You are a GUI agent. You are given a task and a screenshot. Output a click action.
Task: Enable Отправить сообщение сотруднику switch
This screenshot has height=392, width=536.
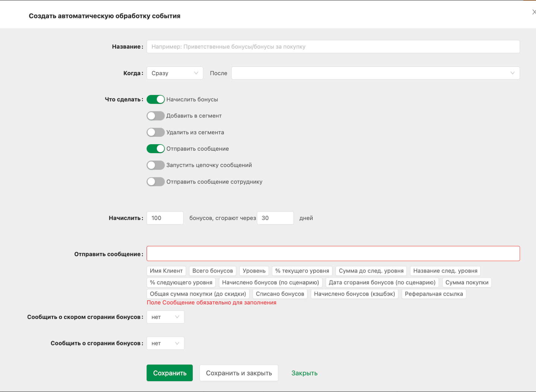click(156, 182)
